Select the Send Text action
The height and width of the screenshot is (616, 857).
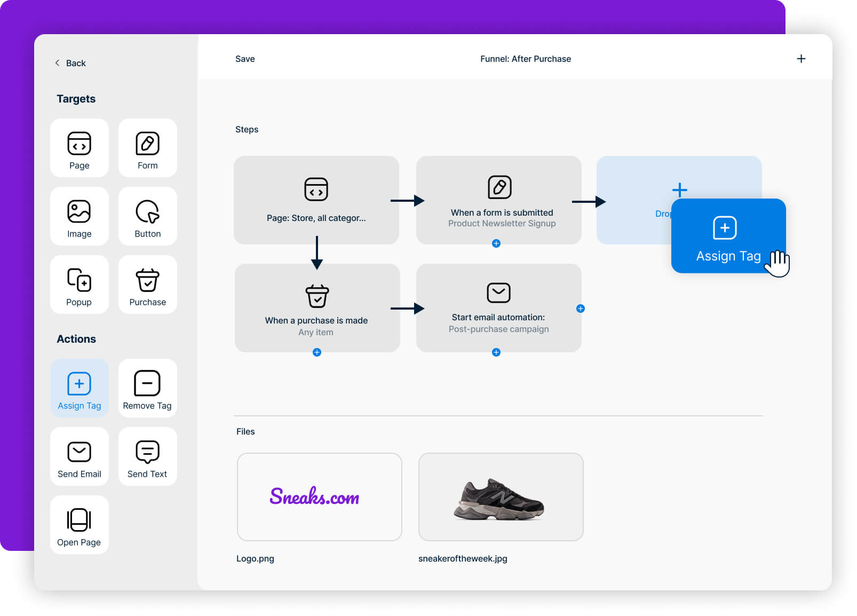147,456
